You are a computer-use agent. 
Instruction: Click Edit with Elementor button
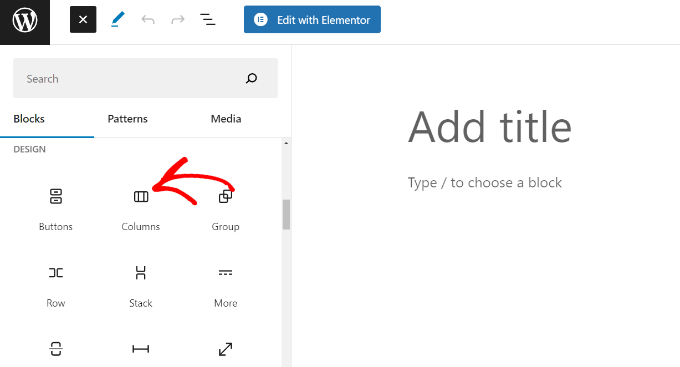[312, 20]
